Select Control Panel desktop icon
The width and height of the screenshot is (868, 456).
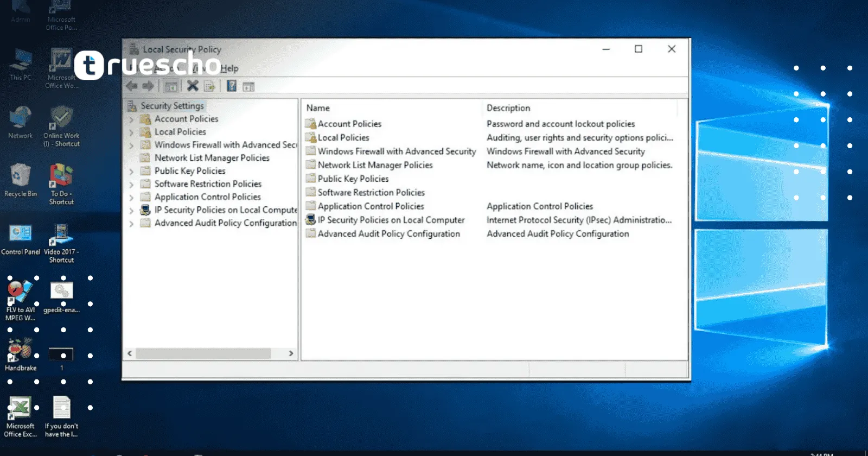click(21, 239)
